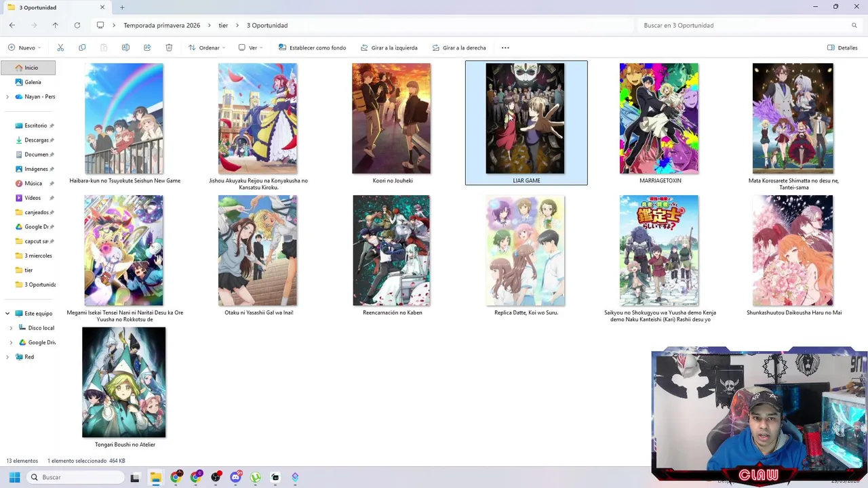Expand Nayan - Personal in the sidebar
This screenshot has width=868, height=488.
pos(7,97)
